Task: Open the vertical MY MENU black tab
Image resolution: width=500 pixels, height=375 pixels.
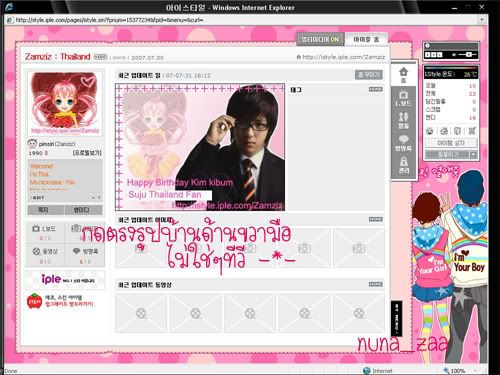Action: 397,318
